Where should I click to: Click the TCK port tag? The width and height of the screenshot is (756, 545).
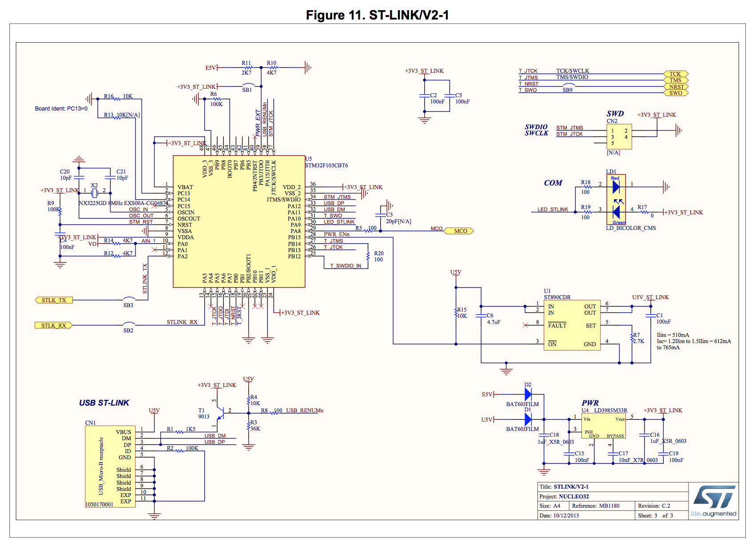tap(676, 74)
